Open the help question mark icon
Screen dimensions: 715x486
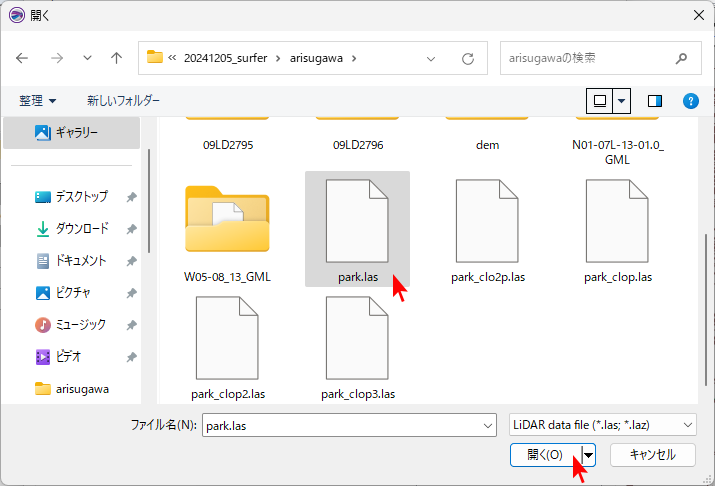pyautogui.click(x=690, y=101)
